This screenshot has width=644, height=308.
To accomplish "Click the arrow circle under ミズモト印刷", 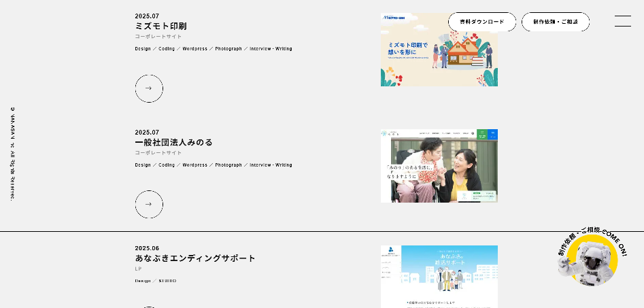I will click(149, 88).
